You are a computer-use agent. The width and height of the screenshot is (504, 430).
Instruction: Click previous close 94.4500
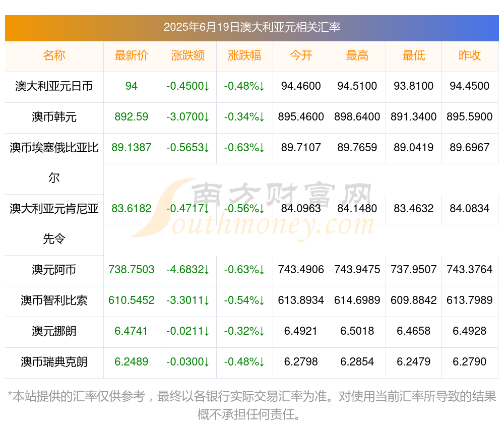(470, 86)
